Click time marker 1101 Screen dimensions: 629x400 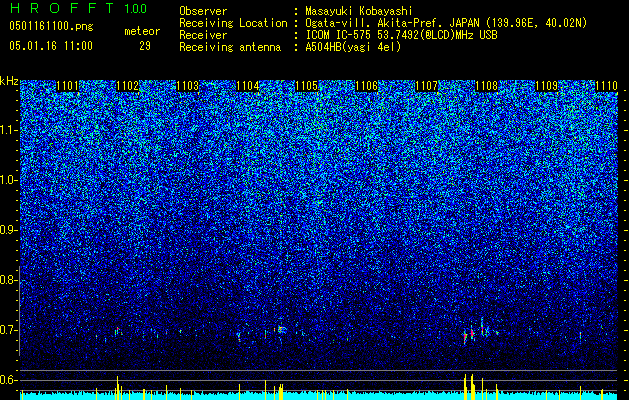(x=67, y=86)
